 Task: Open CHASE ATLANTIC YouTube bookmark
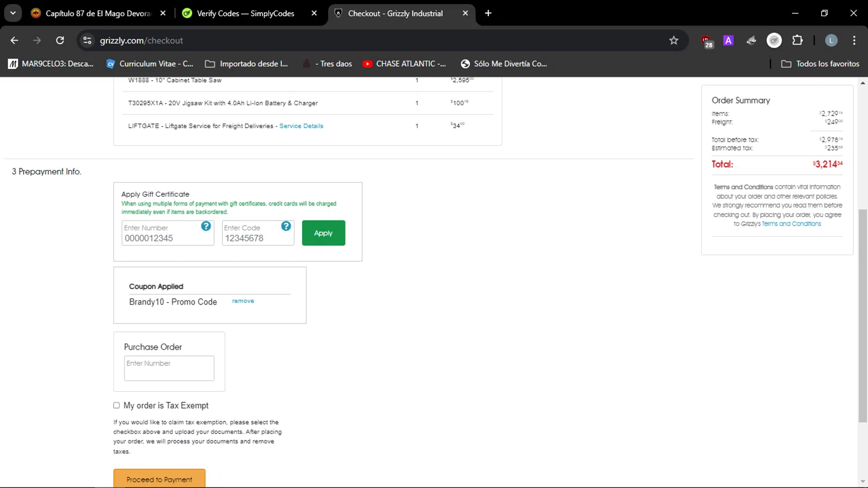pos(404,64)
